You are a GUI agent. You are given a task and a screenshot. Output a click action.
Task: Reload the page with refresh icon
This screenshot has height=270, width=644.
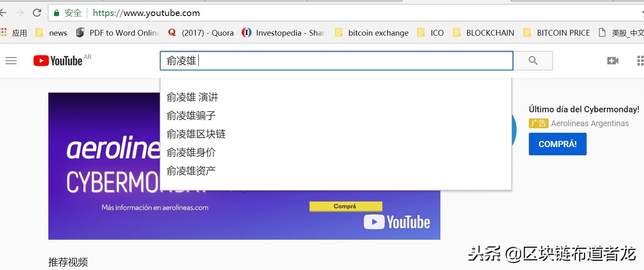(37, 13)
